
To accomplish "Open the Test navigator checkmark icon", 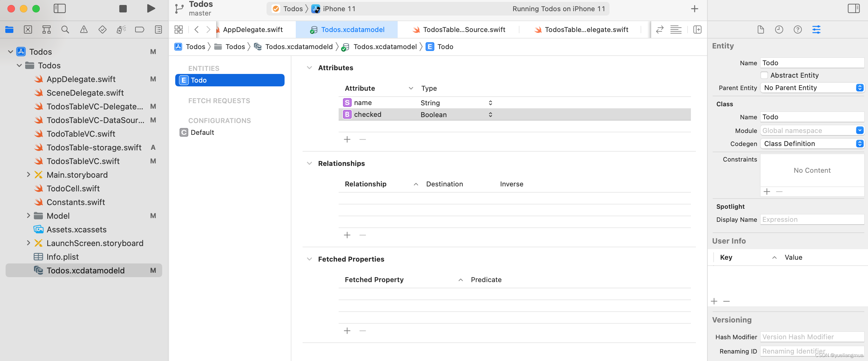I will (102, 29).
